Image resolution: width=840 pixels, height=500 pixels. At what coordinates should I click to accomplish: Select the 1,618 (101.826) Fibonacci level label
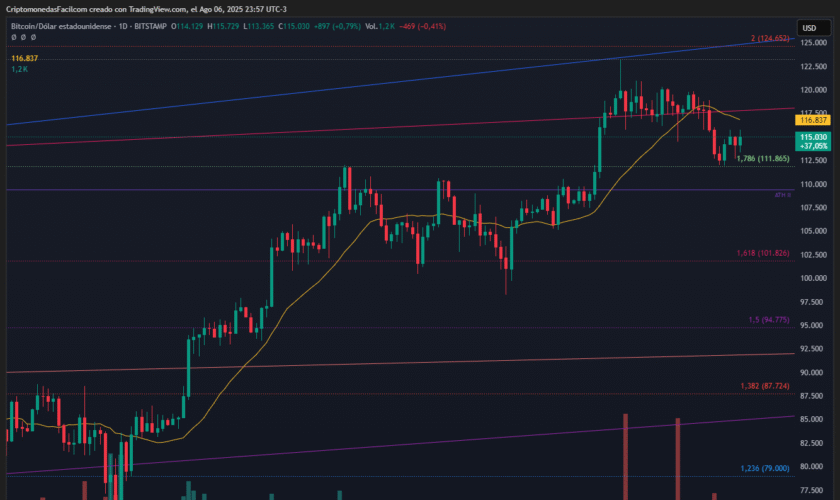765,254
